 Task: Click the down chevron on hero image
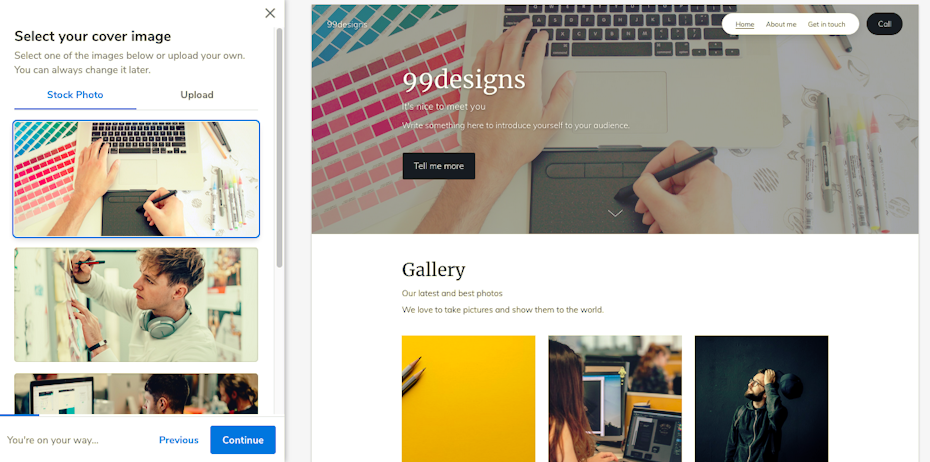615,213
